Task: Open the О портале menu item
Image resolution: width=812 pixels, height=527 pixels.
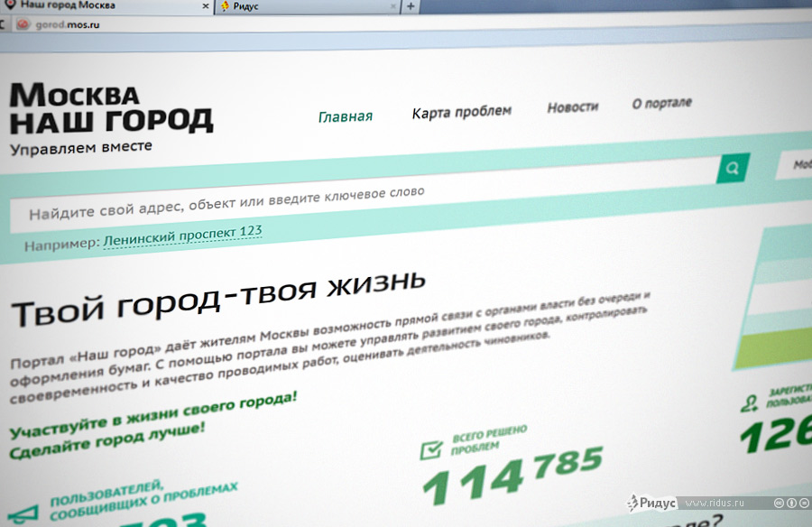Action: [662, 103]
